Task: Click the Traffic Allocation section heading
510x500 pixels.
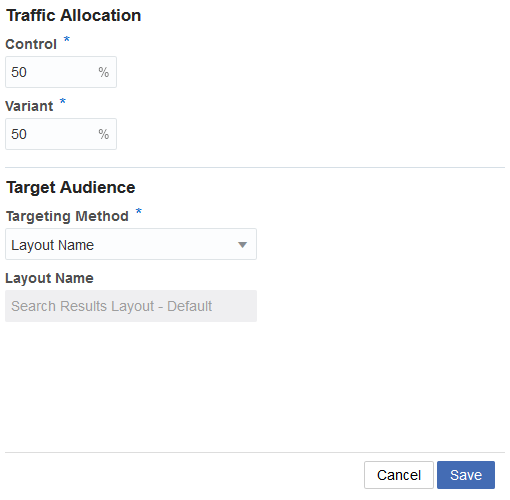Action: (74, 15)
